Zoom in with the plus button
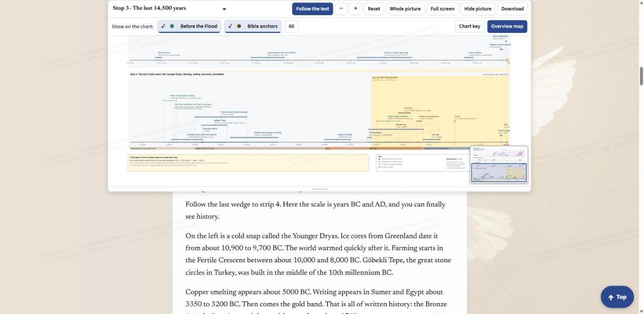 pos(356,9)
